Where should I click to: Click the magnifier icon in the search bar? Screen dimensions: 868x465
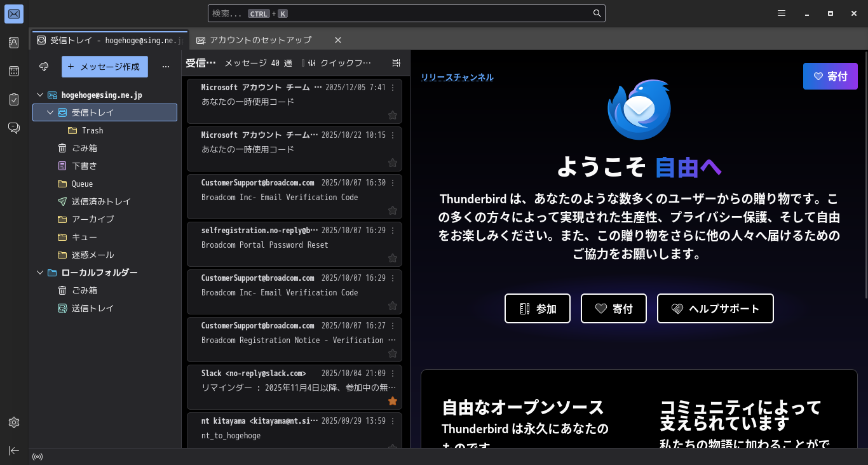[597, 13]
